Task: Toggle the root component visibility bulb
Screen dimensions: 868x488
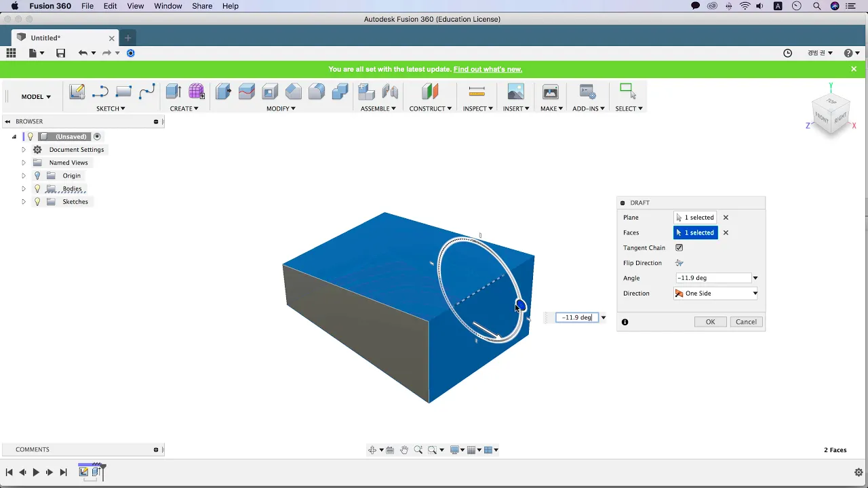Action: pyautogui.click(x=30, y=136)
